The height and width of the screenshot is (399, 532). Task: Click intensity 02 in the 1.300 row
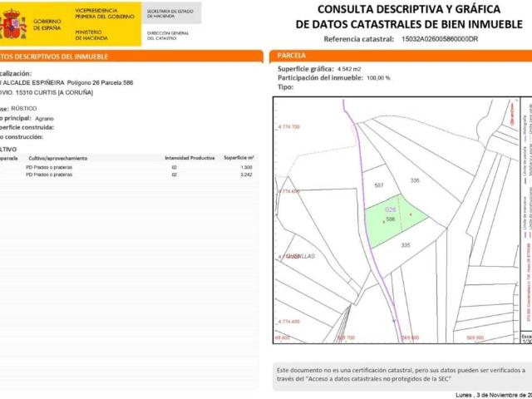point(174,167)
